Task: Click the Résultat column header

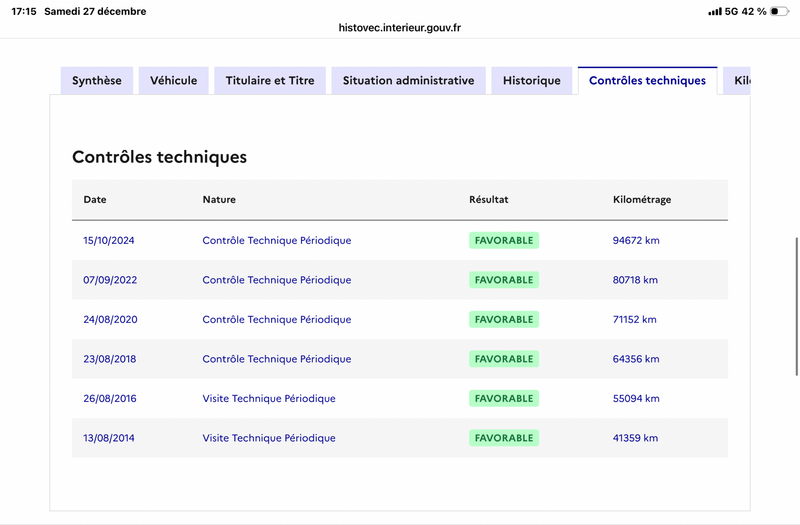Action: [489, 200]
